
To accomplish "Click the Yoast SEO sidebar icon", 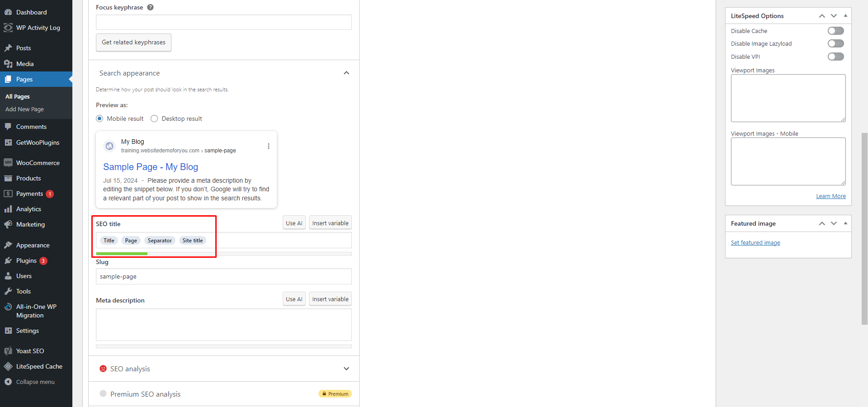I will [8, 351].
